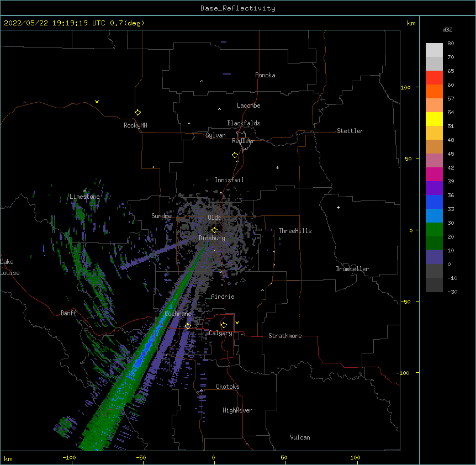476x465 pixels.
Task: Click the dBZ legend heading
Action: pyautogui.click(x=447, y=29)
